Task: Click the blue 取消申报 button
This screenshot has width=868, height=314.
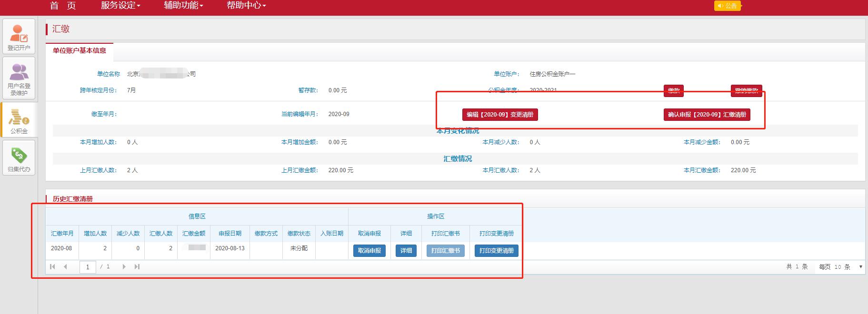Action: coord(369,251)
